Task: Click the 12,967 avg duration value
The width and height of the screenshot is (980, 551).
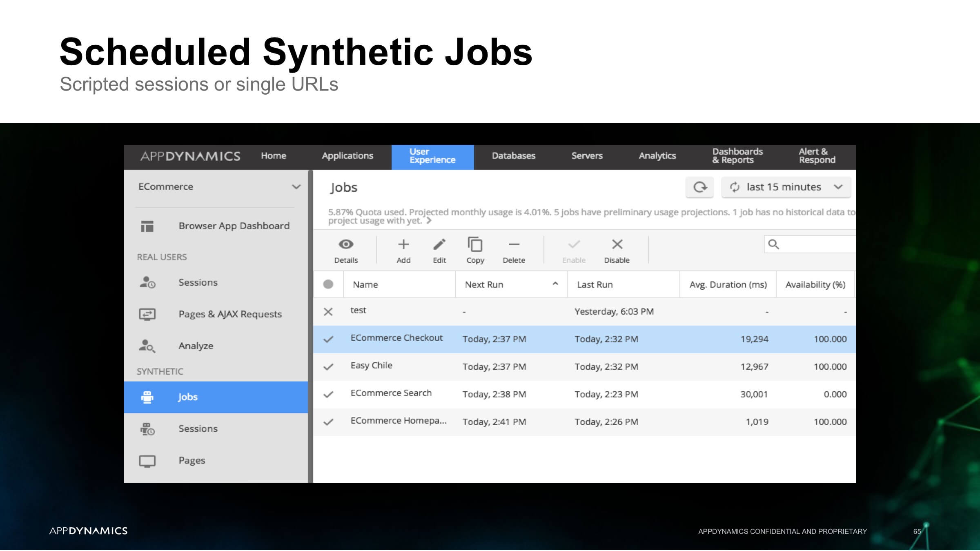Action: click(x=754, y=367)
